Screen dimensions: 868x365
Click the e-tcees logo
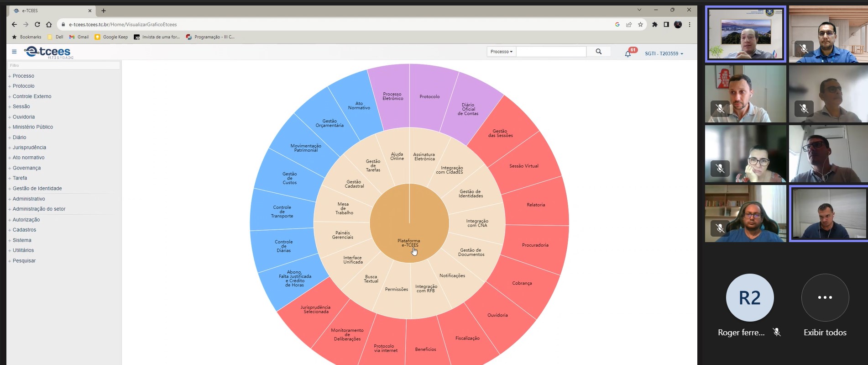click(x=48, y=52)
